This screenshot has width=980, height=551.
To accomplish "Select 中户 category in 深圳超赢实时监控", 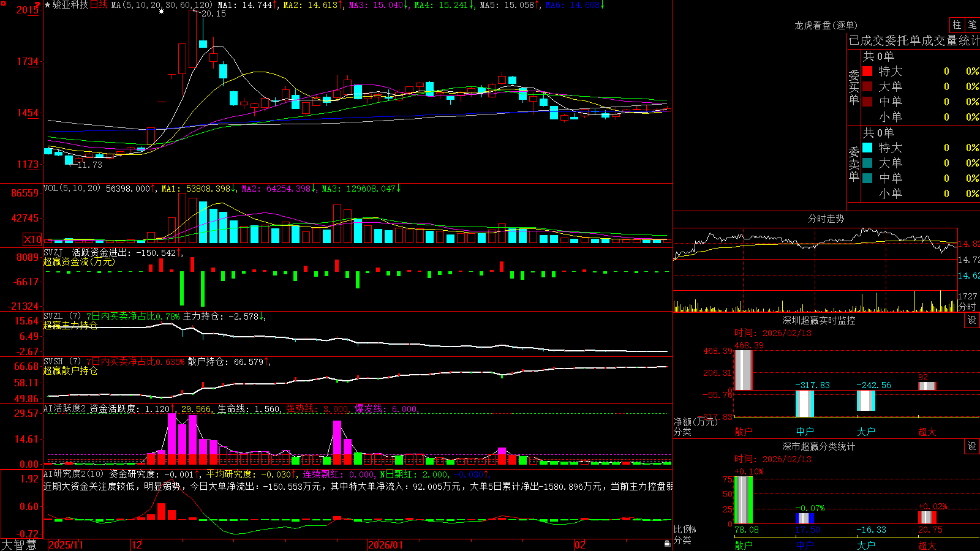I will point(805,432).
